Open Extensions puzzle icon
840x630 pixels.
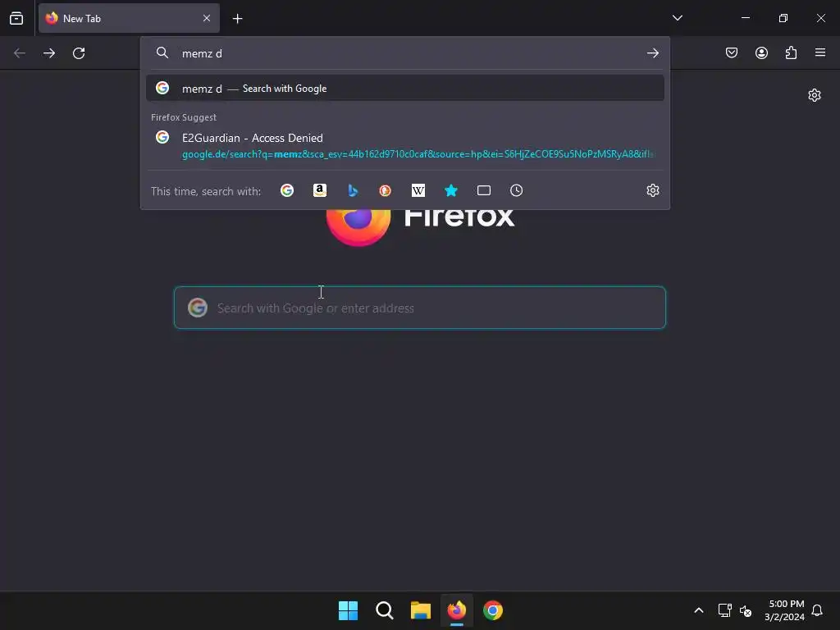pos(791,52)
